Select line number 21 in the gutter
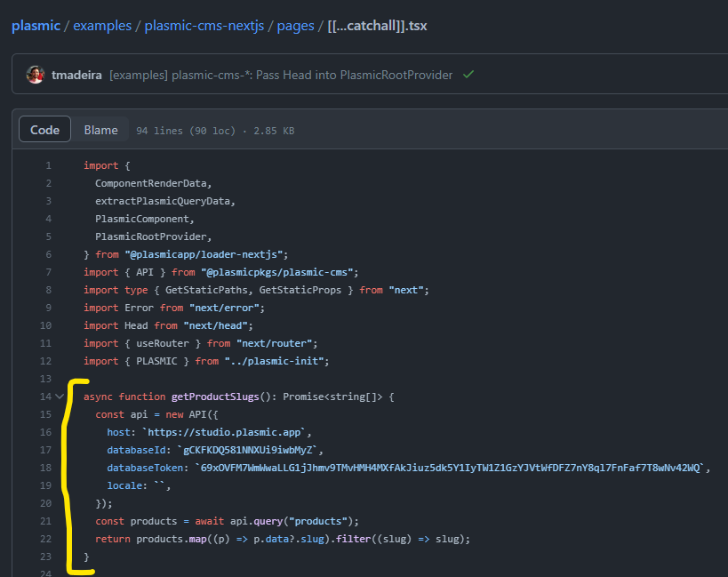The height and width of the screenshot is (577, 728). (x=46, y=521)
